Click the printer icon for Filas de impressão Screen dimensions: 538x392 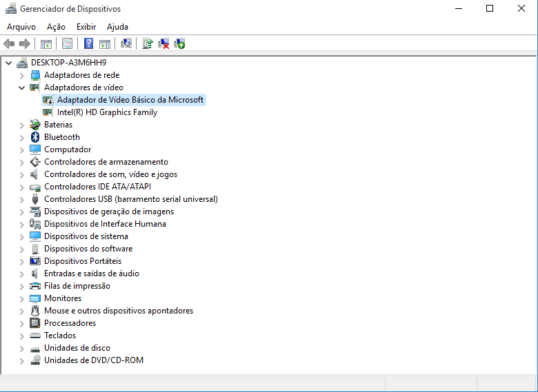(x=35, y=286)
